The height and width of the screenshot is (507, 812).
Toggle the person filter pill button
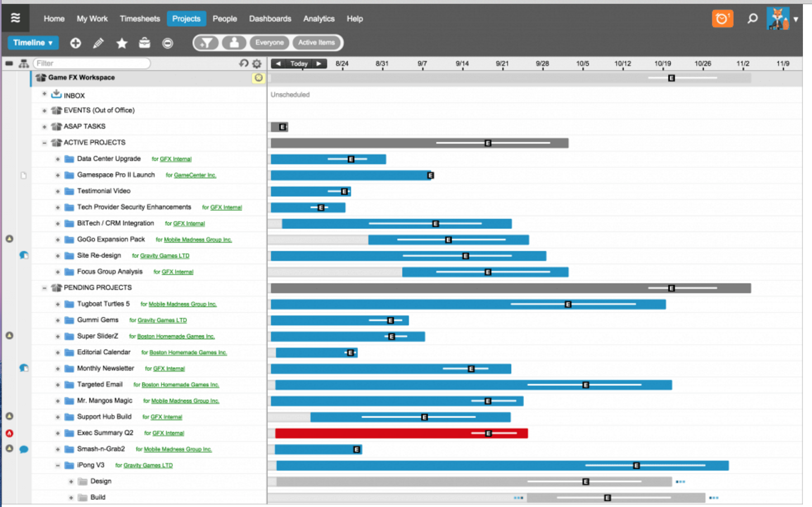pyautogui.click(x=234, y=43)
